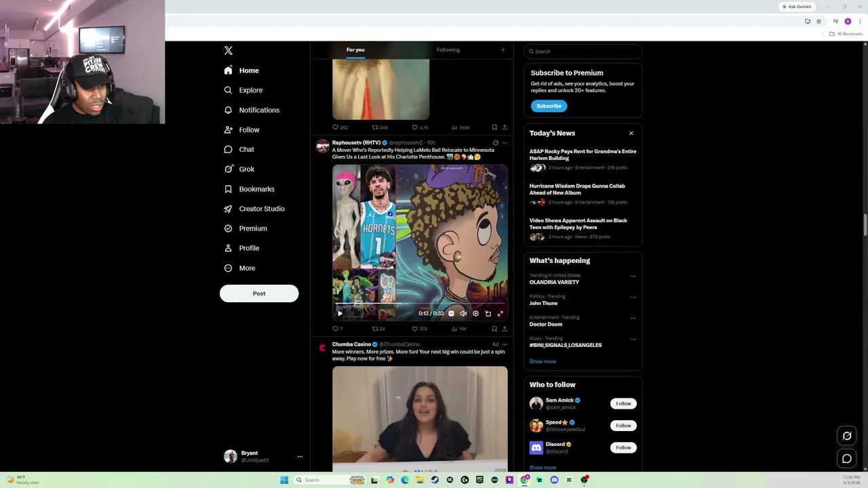This screenshot has width=868, height=488.
Task: Bookmark the top post above Raphousetv
Action: [494, 127]
